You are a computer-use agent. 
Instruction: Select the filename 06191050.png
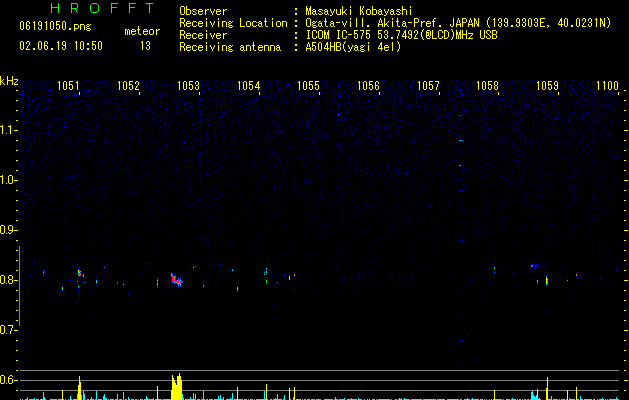coord(55,27)
